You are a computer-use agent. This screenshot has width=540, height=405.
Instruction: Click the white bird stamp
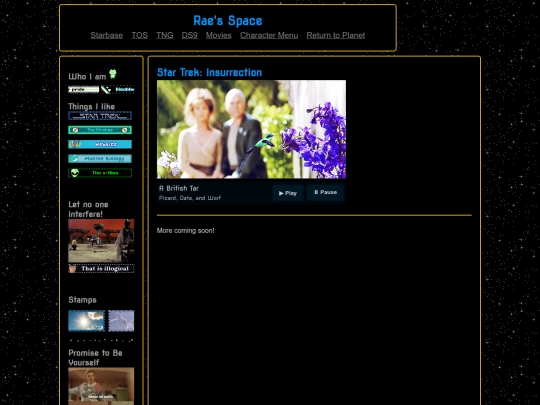pos(121,321)
